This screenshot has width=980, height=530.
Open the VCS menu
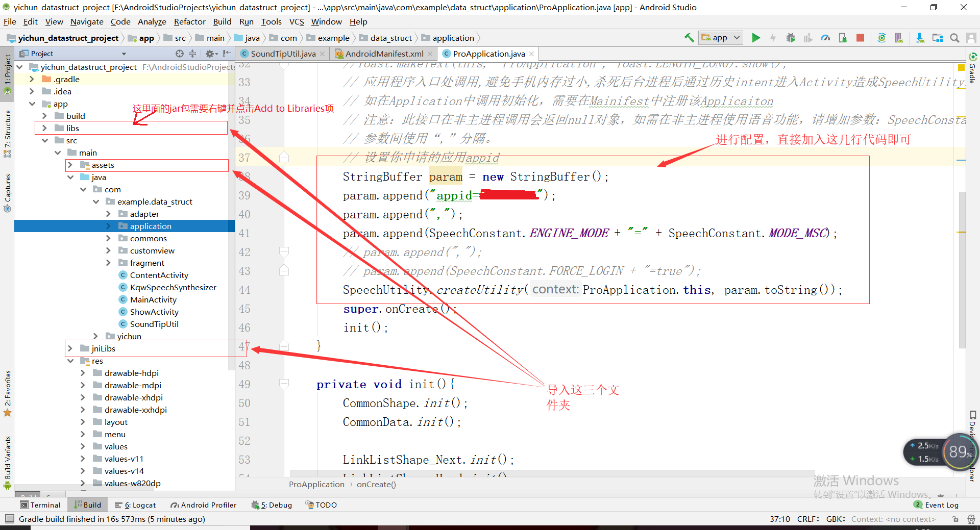297,21
